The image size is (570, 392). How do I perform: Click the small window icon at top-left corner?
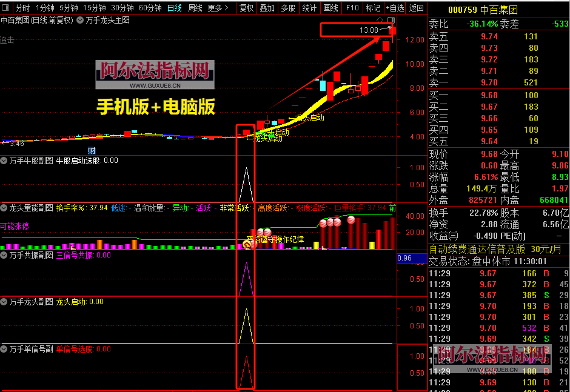point(5,6)
